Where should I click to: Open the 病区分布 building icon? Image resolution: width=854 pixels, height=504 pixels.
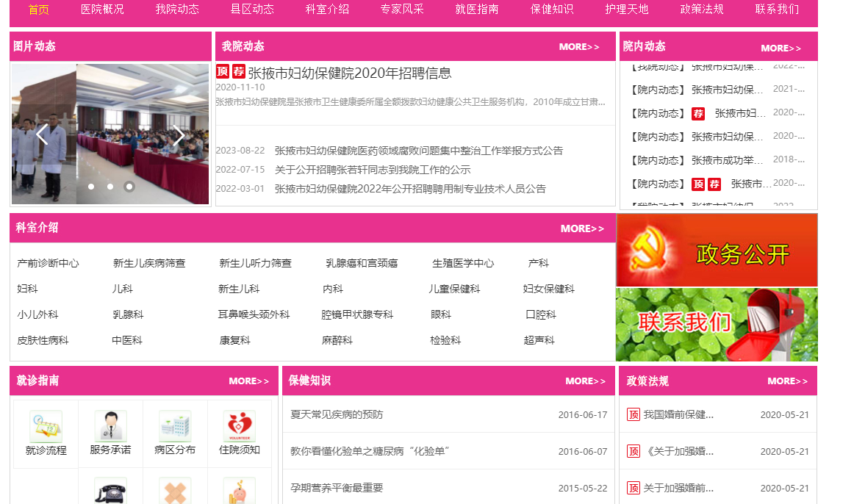(175, 426)
